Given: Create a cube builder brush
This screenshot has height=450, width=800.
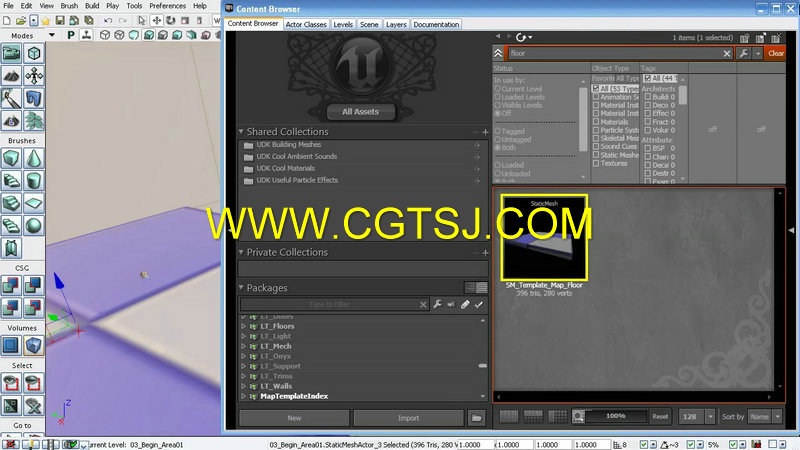Looking at the screenshot, I should pyautogui.click(x=11, y=159).
